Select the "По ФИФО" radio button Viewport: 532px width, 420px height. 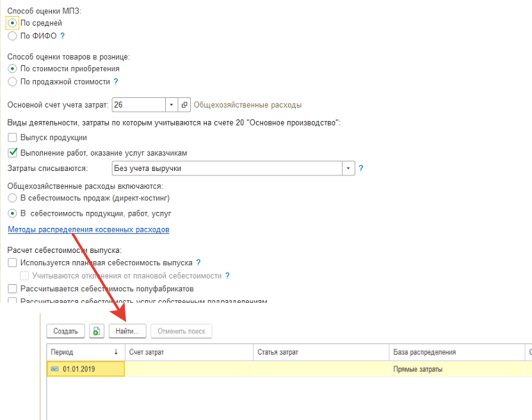click(x=12, y=36)
